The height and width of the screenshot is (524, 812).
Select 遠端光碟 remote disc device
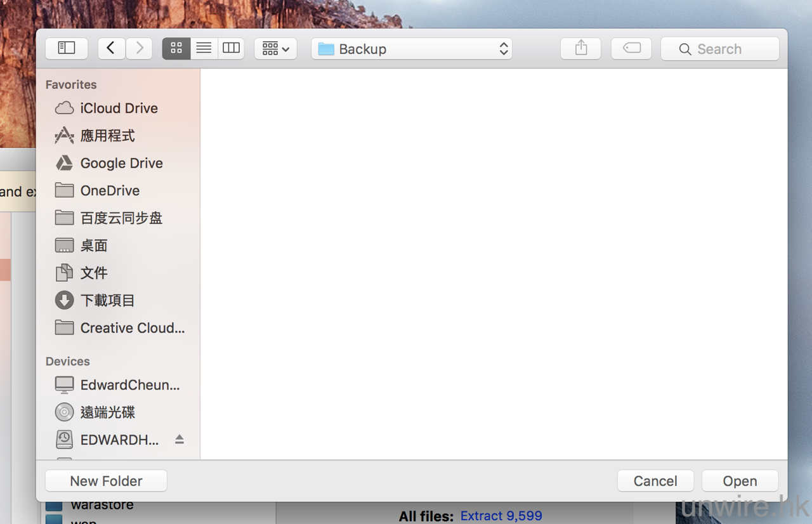(107, 412)
